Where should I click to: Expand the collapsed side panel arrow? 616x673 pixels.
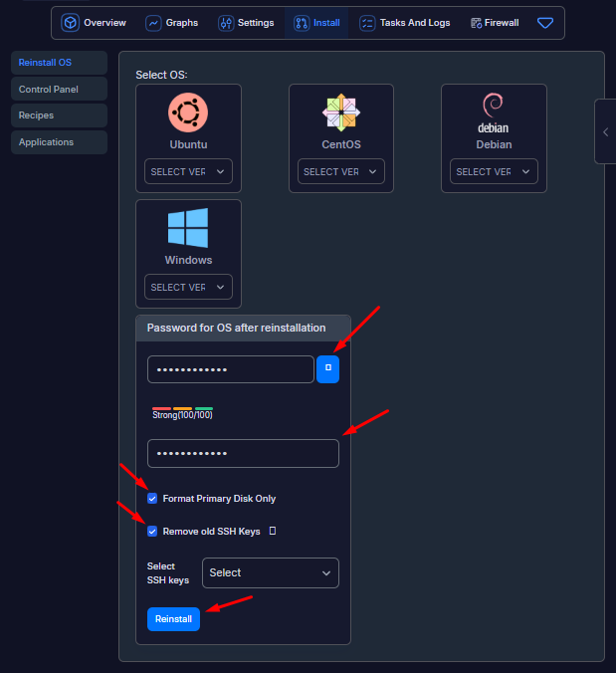(x=605, y=131)
